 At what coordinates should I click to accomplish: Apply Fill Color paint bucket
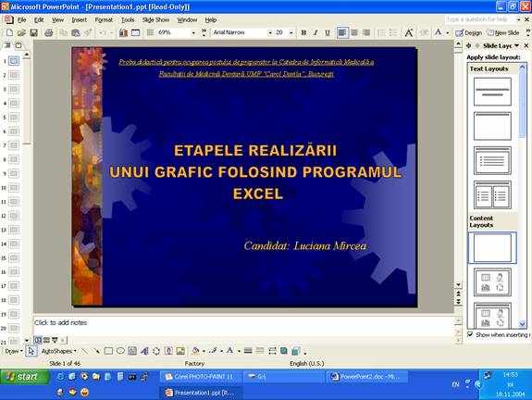coord(195,351)
